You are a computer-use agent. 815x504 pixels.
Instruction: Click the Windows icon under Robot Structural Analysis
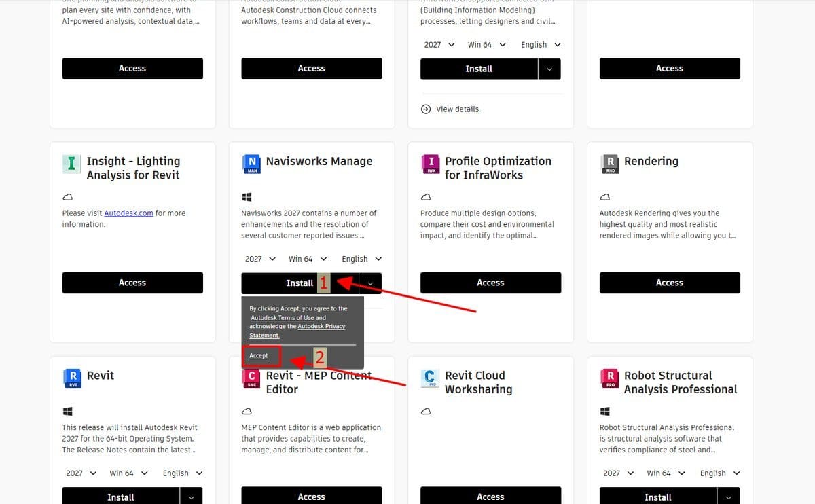(x=605, y=412)
